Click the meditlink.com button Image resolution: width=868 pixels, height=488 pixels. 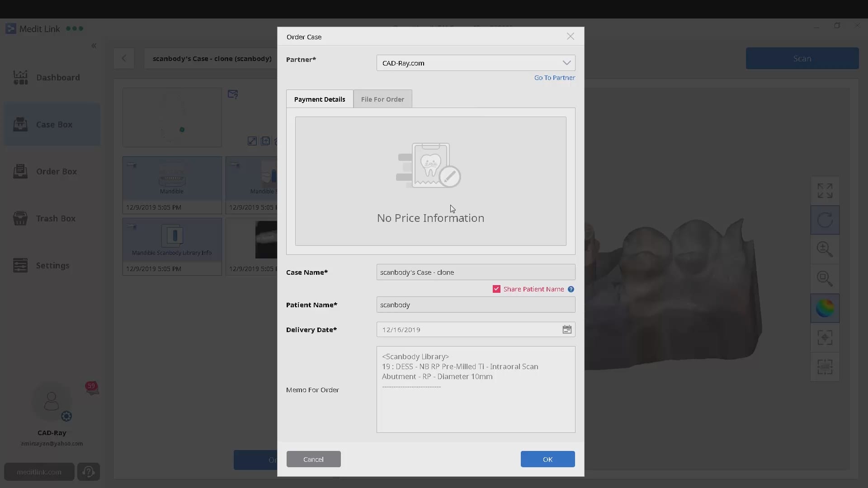pyautogui.click(x=39, y=472)
